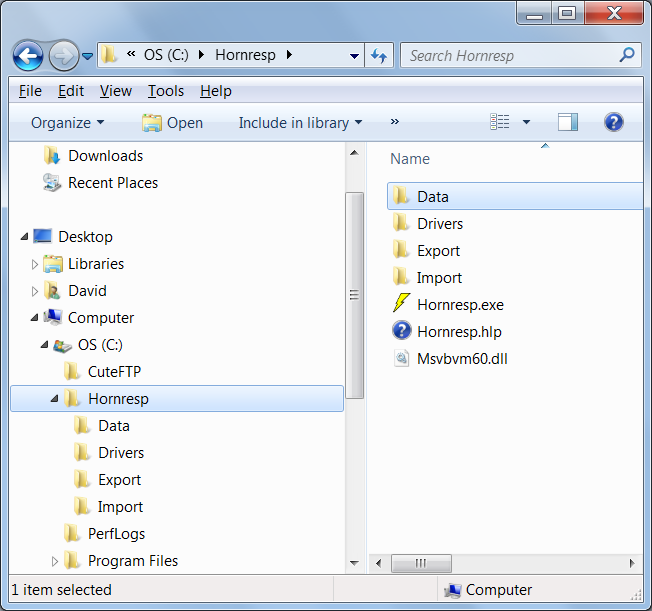Viewport: 652px width, 611px height.
Task: Click the magnifier search icon
Action: 627,55
